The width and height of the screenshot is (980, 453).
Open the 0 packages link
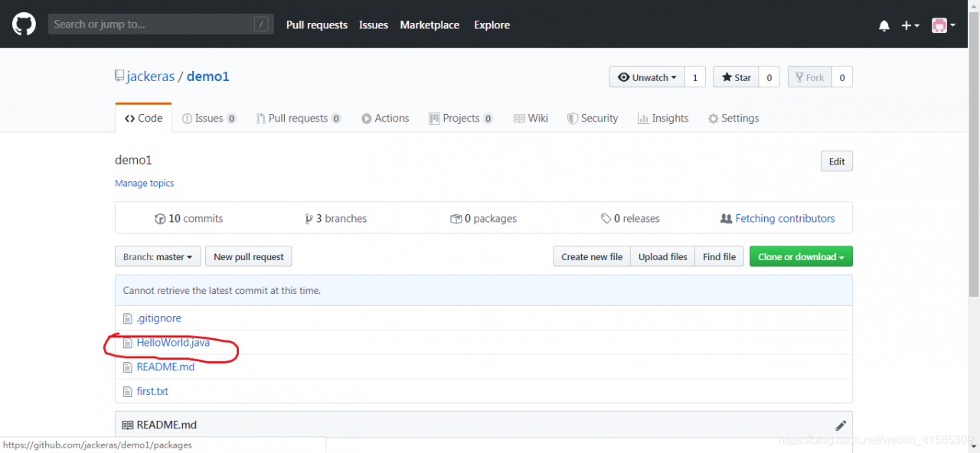pyautogui.click(x=483, y=218)
